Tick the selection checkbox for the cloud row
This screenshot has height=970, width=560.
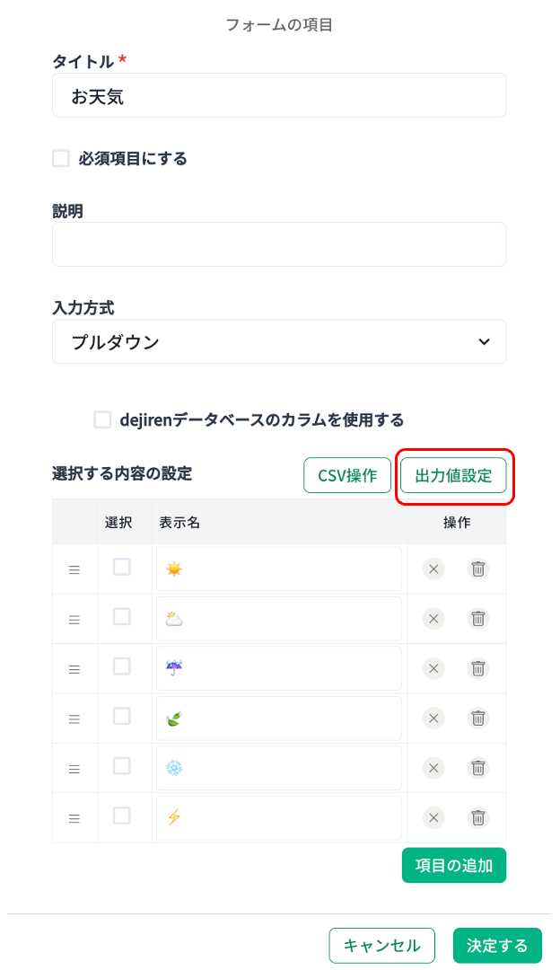(122, 617)
